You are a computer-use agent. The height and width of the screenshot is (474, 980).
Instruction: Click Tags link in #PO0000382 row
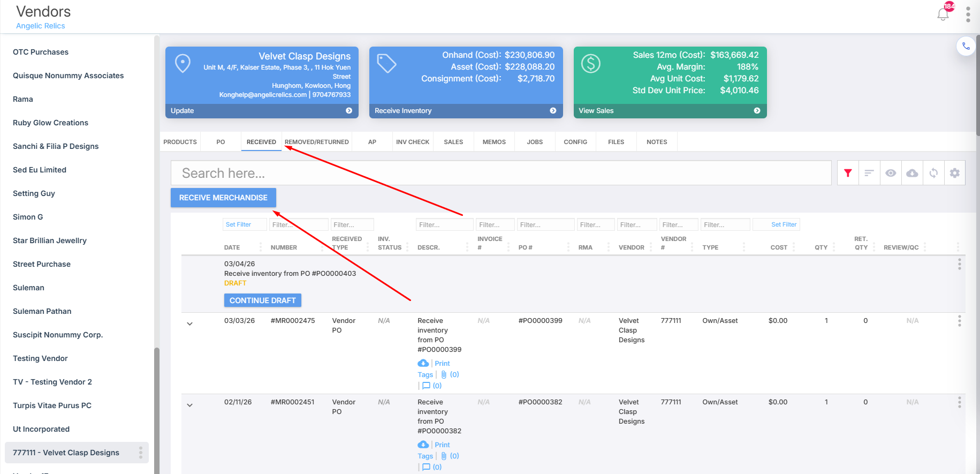coord(426,456)
